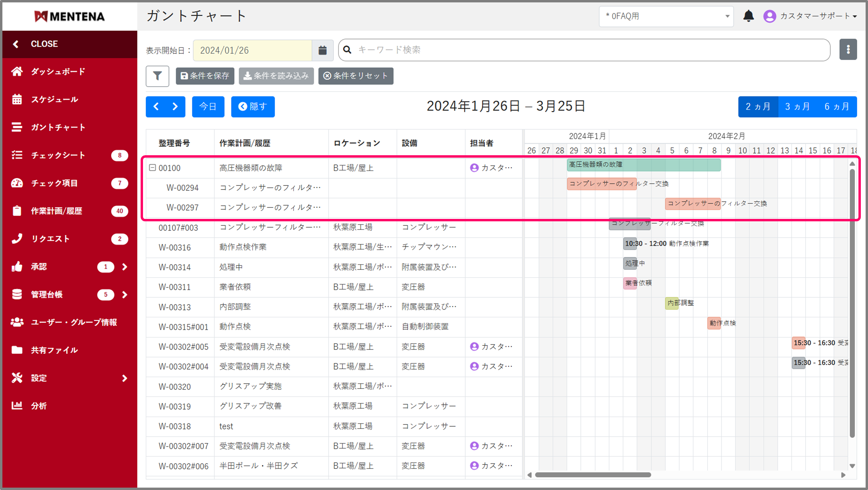Open ダッシュボード home icon in sidebar
The height and width of the screenshot is (490, 868).
[x=17, y=72]
